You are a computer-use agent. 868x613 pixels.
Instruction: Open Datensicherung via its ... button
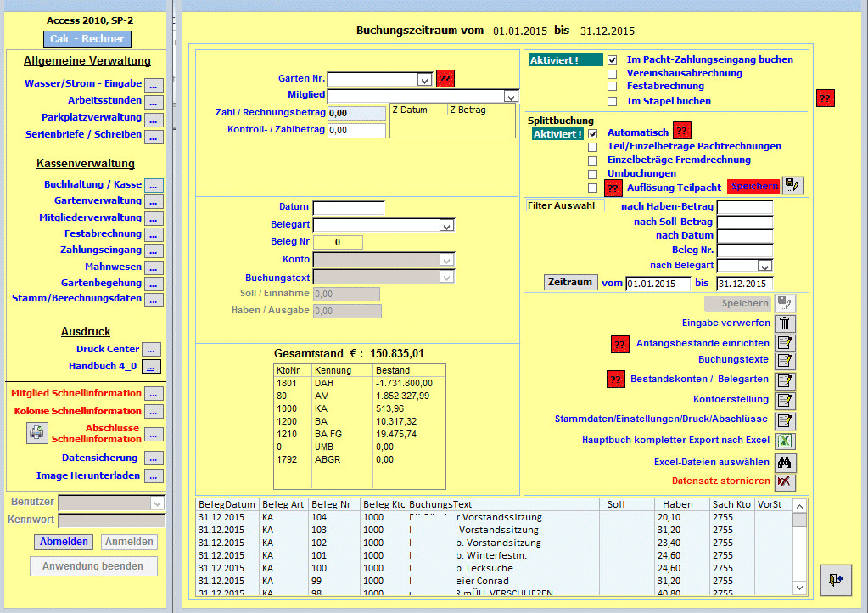point(154,458)
